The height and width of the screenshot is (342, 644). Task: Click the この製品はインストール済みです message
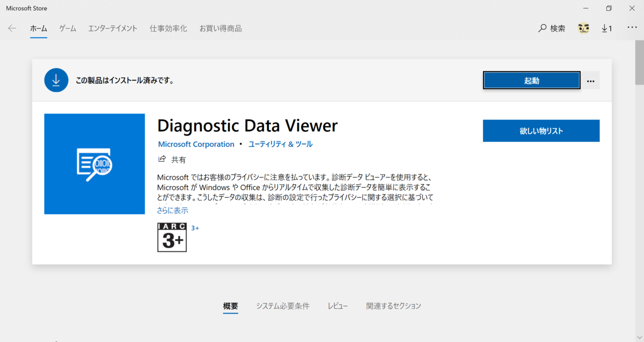point(125,81)
